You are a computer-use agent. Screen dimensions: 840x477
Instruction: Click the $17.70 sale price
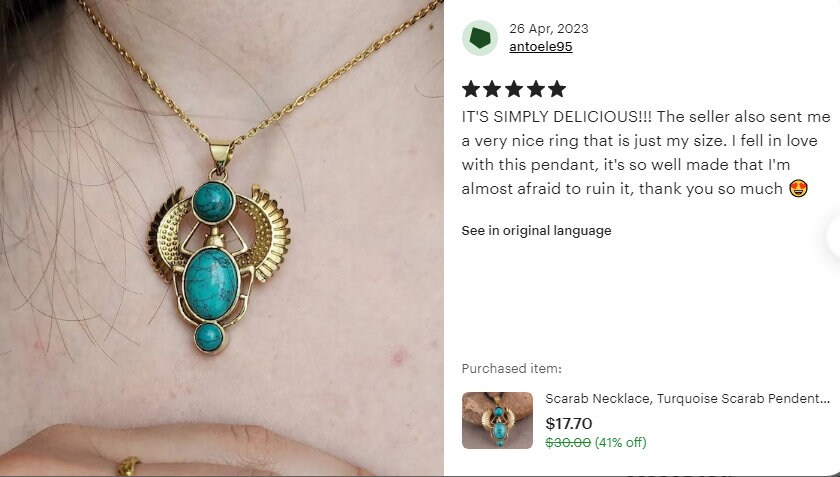click(568, 423)
